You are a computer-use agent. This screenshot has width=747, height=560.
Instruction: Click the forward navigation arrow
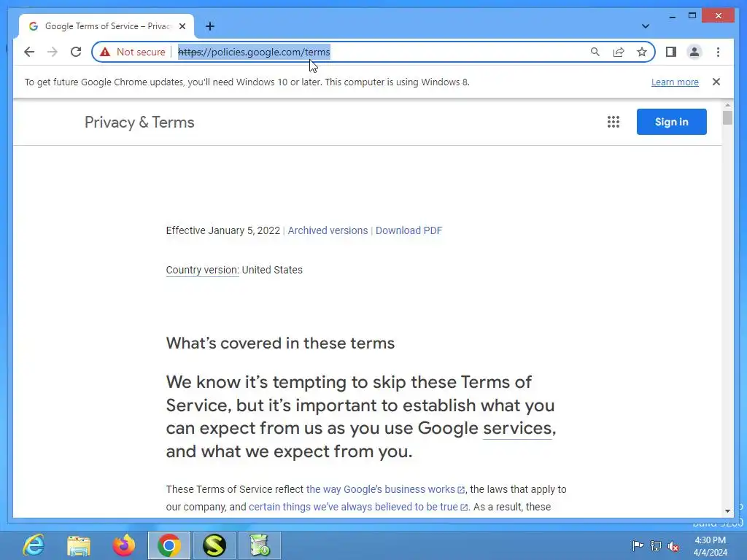[x=53, y=52]
